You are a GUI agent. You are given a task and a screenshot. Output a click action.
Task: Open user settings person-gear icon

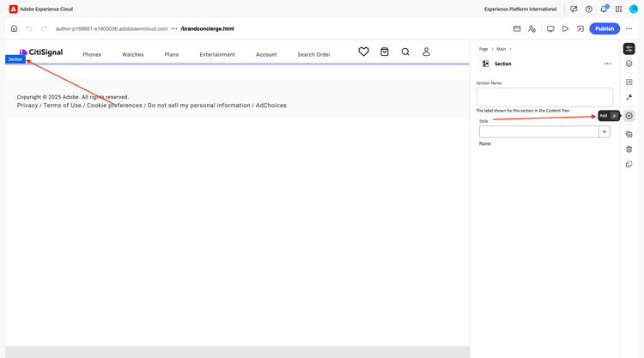coord(532,28)
